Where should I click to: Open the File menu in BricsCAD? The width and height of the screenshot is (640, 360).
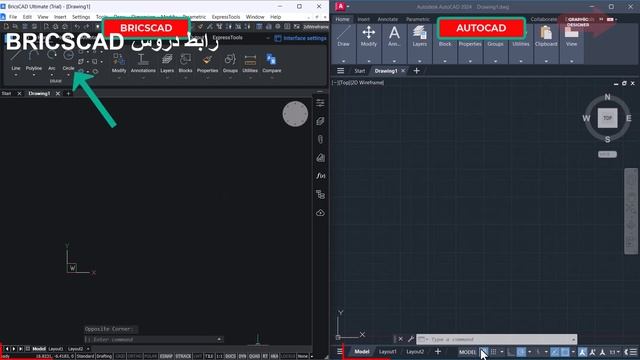[x=13, y=17]
